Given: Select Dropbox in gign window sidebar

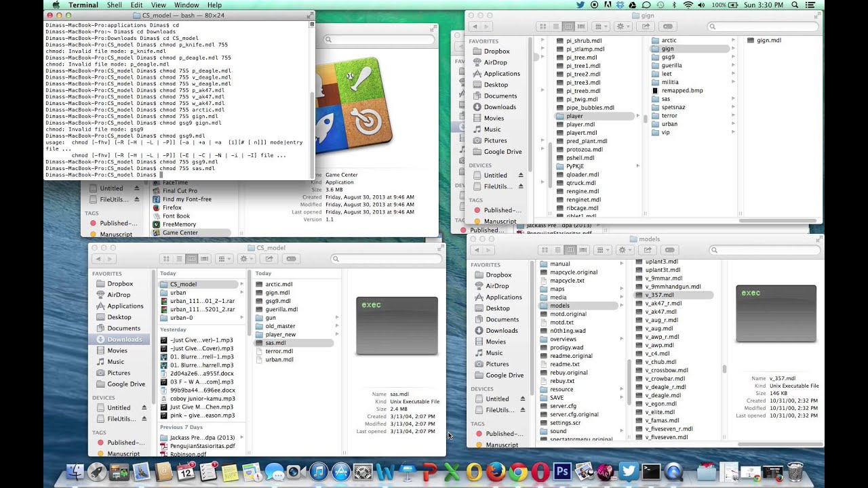Looking at the screenshot, I should pyautogui.click(x=496, y=52).
